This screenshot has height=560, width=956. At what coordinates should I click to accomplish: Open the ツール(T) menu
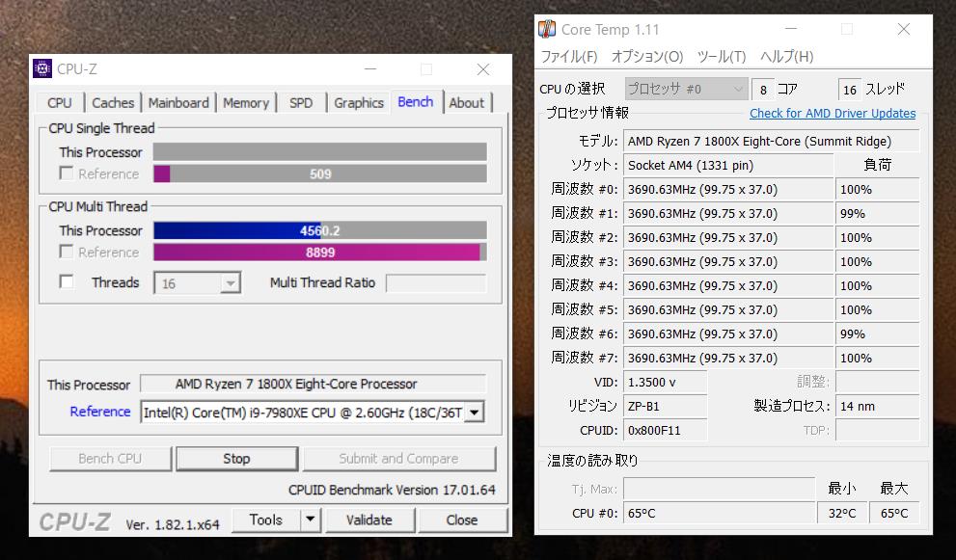(722, 57)
